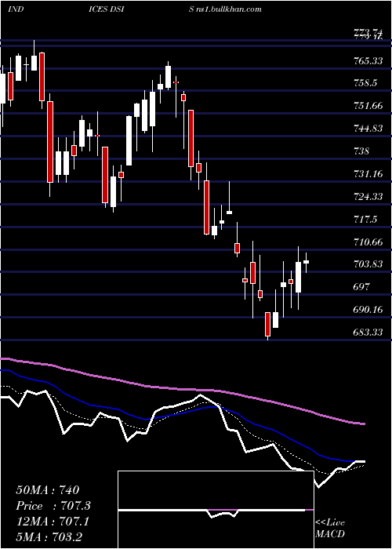
Task: Select the 751.66 price label
Action: click(x=368, y=106)
